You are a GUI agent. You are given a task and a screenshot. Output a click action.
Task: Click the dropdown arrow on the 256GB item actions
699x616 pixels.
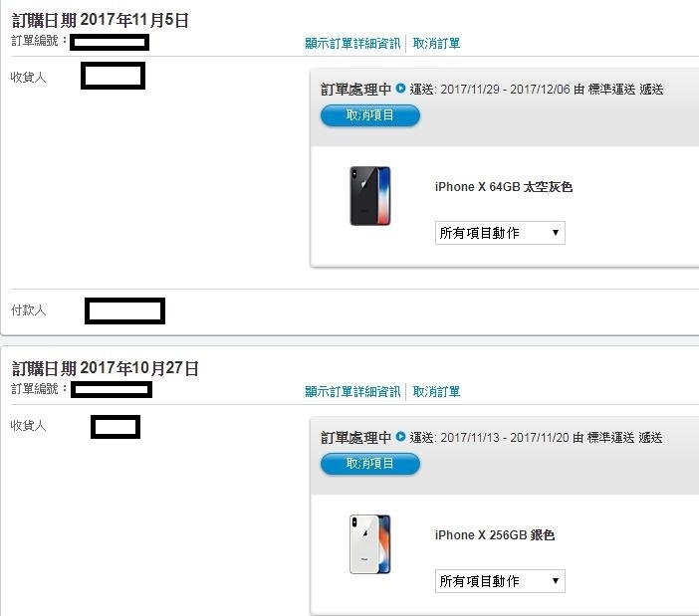[555, 581]
